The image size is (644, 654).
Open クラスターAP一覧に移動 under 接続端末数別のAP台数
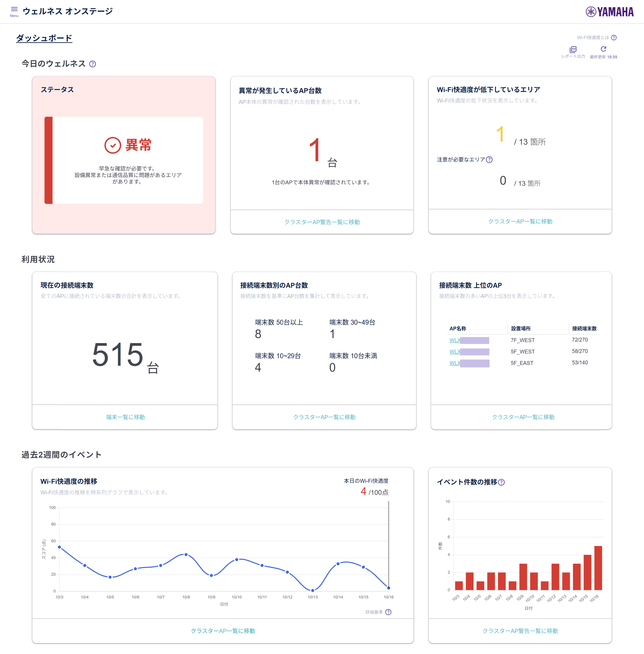click(324, 417)
